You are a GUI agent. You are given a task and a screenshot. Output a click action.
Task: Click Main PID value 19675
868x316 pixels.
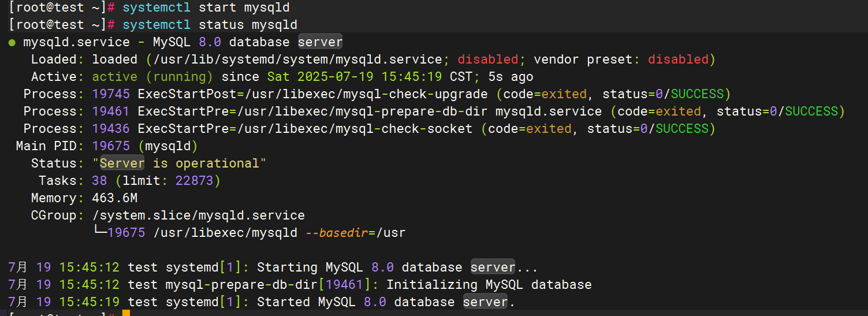pyautogui.click(x=111, y=146)
